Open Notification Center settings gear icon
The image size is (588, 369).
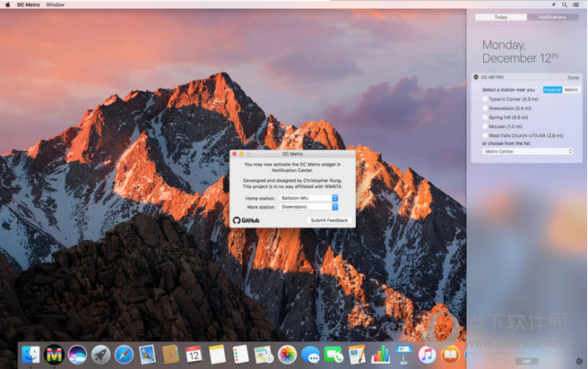click(x=579, y=361)
